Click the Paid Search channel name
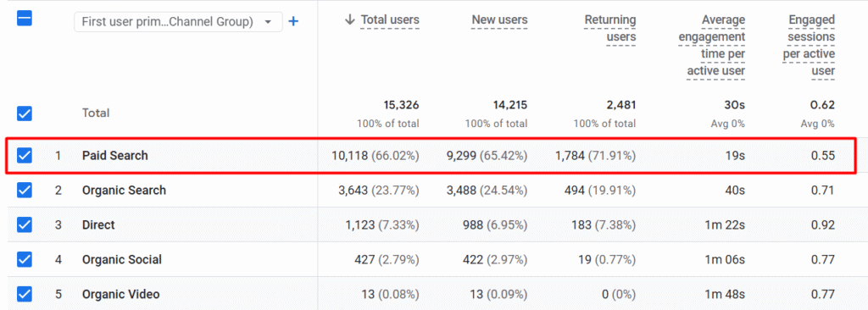 [115, 156]
